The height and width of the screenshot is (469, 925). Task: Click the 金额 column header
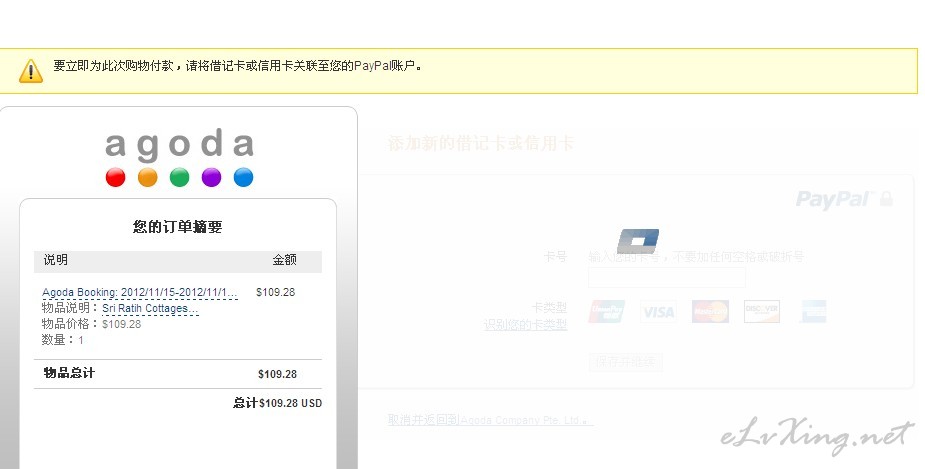[x=284, y=260]
